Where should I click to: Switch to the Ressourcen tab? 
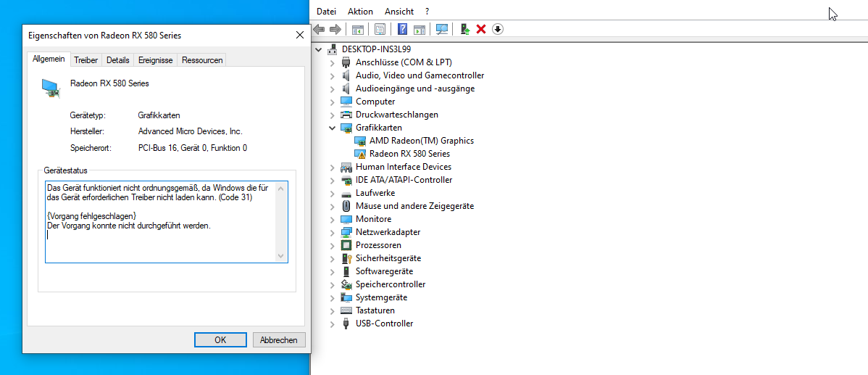click(202, 59)
